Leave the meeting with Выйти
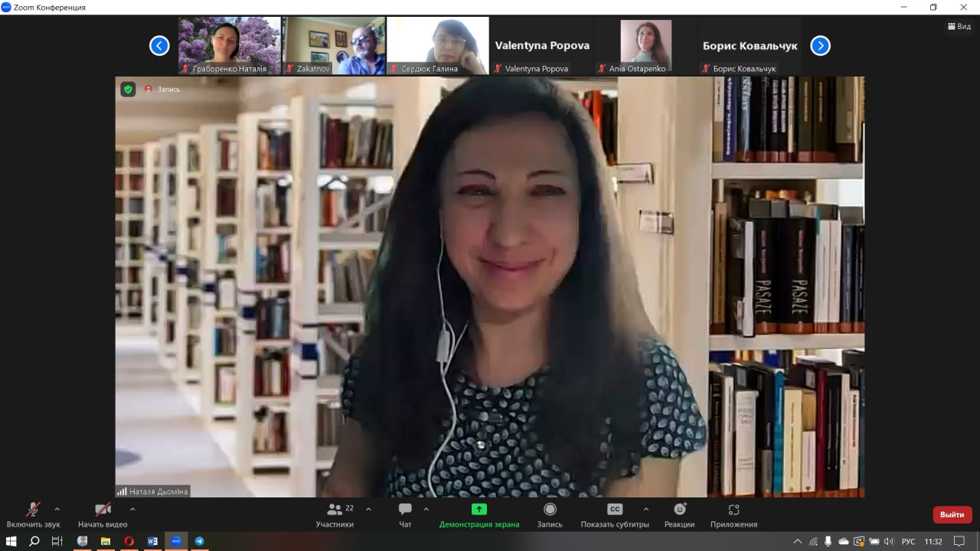 click(952, 515)
